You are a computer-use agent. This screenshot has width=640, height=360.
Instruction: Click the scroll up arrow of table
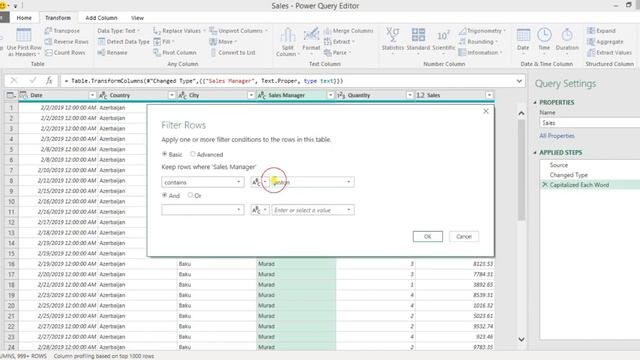pos(521,113)
